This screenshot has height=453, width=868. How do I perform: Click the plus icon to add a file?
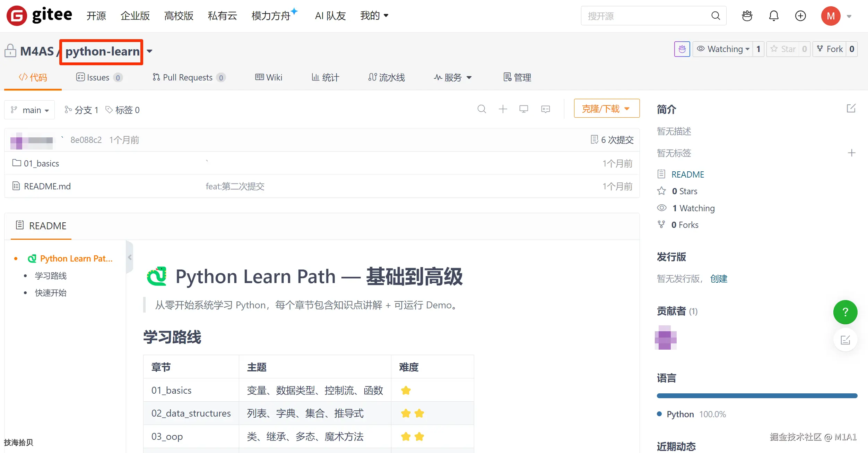[x=503, y=109]
